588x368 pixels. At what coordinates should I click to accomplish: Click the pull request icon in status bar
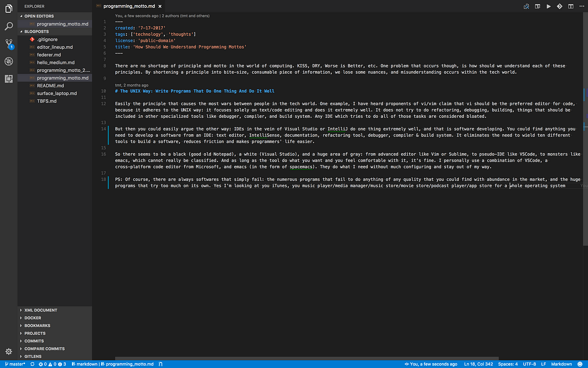[x=161, y=364]
